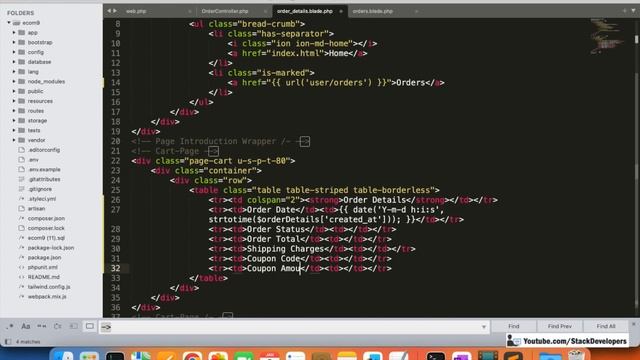
Task: Expand the routes folder
Action: [x=14, y=111]
